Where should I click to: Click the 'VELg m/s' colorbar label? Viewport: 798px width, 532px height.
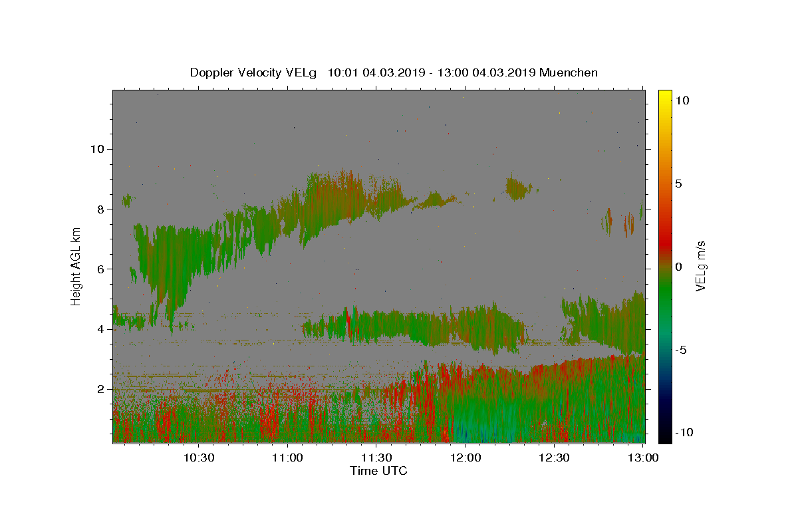pos(700,267)
